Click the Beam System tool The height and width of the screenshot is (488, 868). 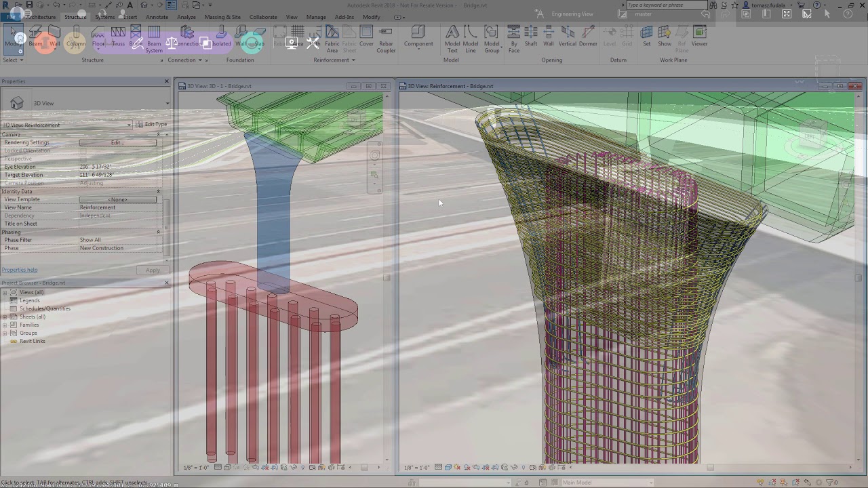154,39
